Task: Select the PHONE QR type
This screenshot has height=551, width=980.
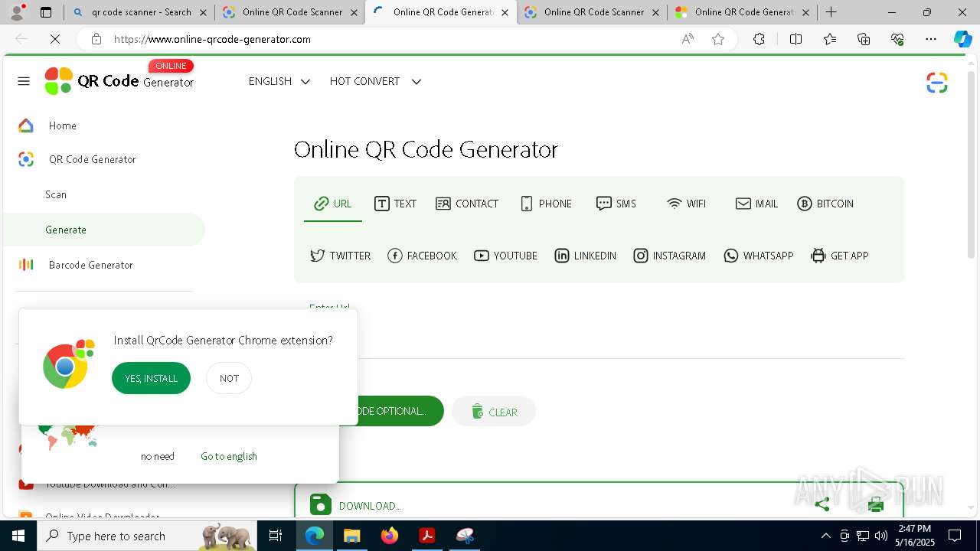Action: tap(546, 204)
